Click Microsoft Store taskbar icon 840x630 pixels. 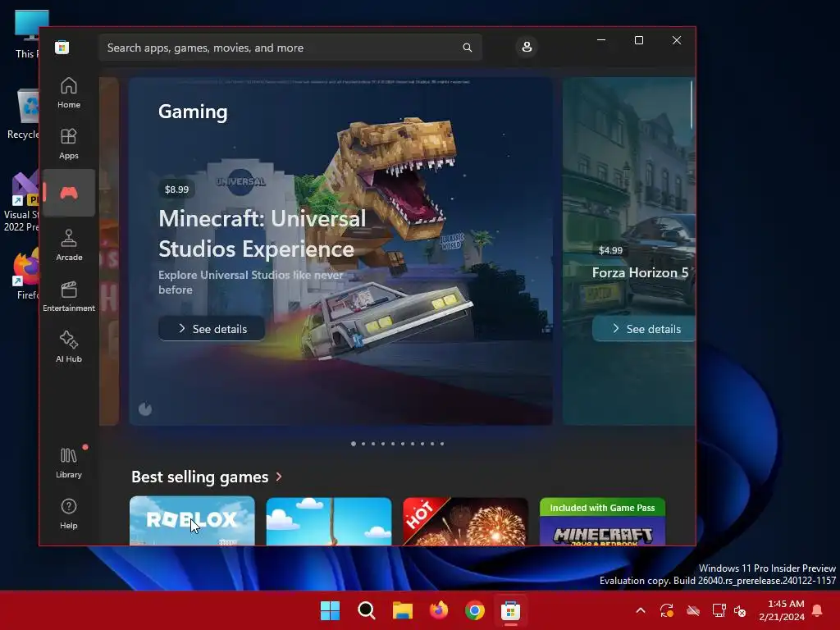click(510, 610)
